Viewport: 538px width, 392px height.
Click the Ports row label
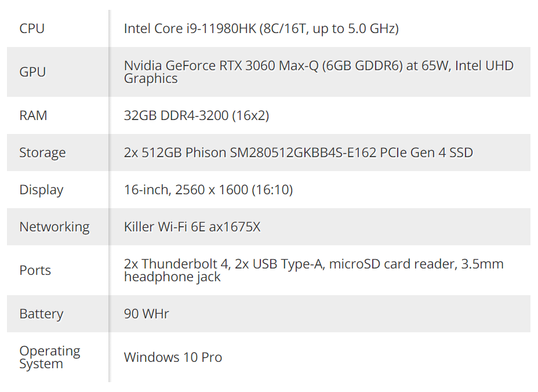(35, 270)
